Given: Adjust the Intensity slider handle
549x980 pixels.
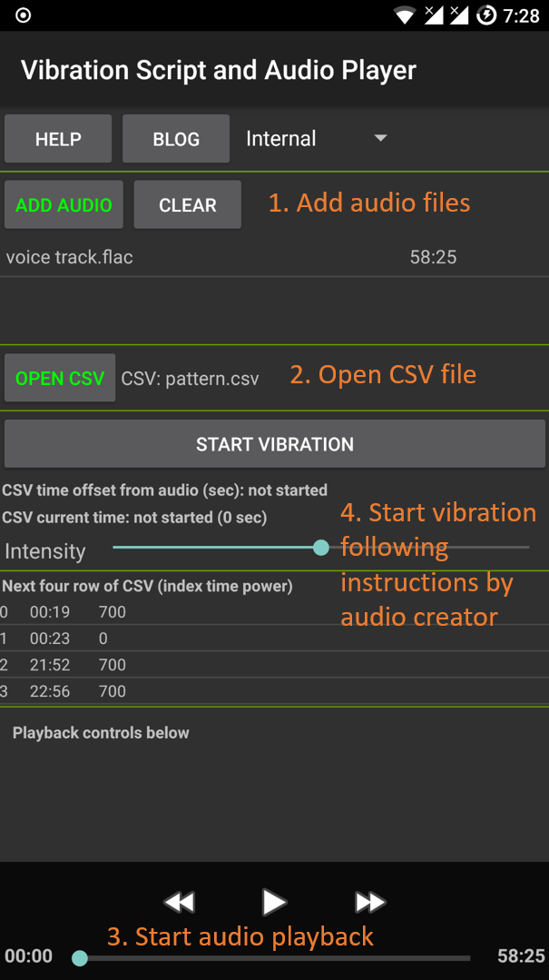Looking at the screenshot, I should point(320,548).
